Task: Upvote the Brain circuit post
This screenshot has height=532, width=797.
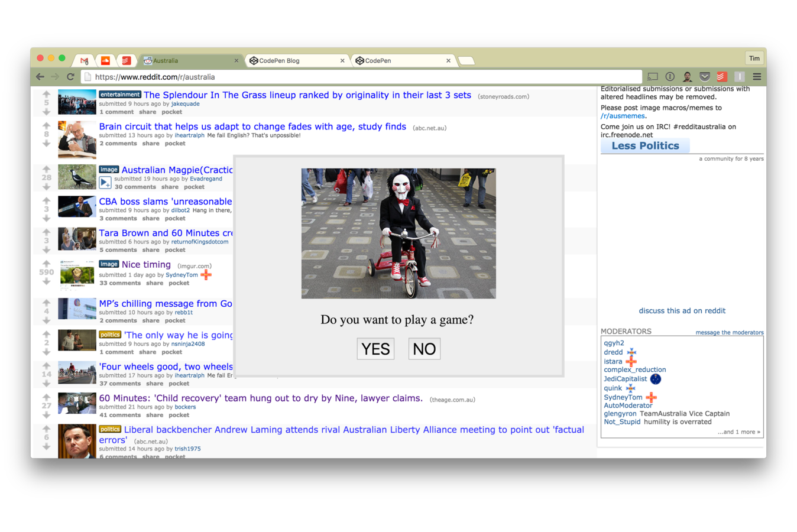Action: point(46,126)
